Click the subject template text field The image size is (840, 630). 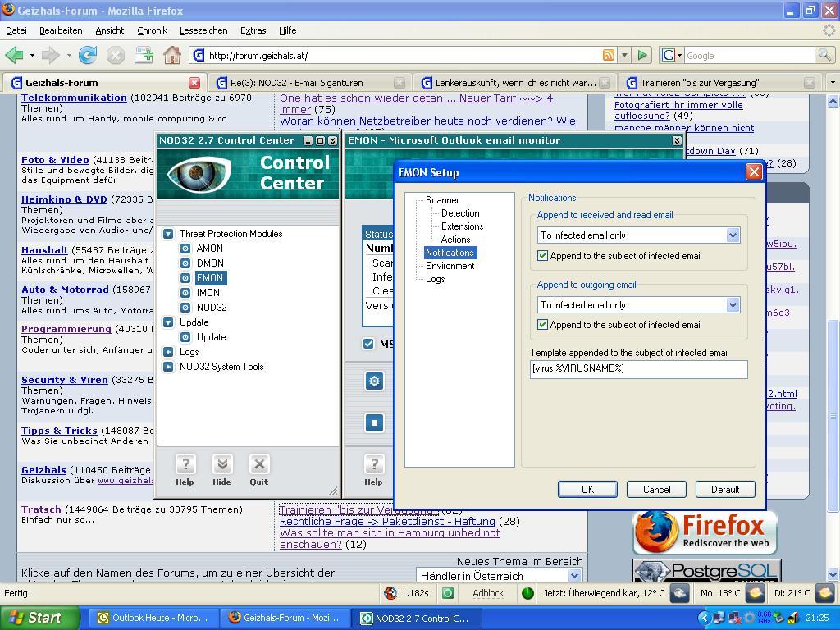click(638, 369)
